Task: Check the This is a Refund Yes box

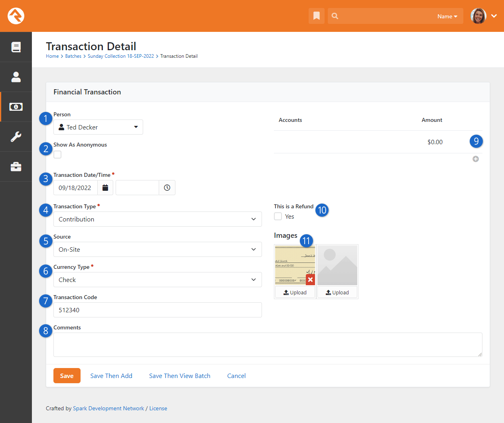Action: 278,216
